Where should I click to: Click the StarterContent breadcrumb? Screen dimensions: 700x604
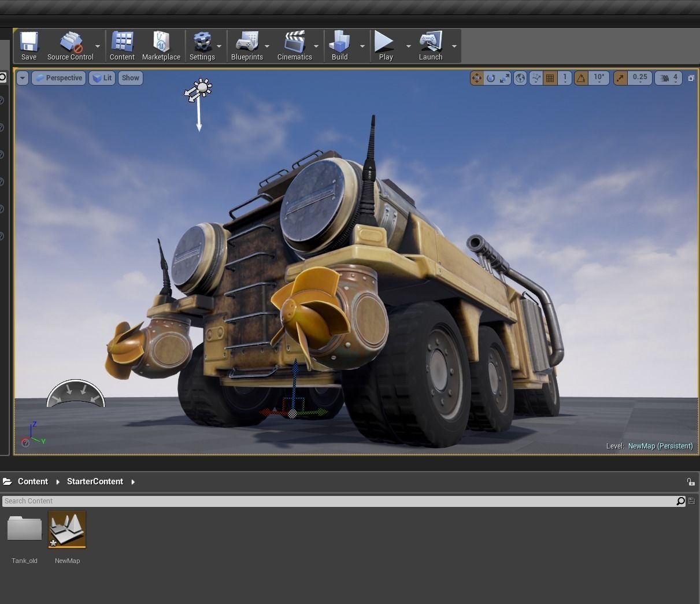pyautogui.click(x=95, y=481)
